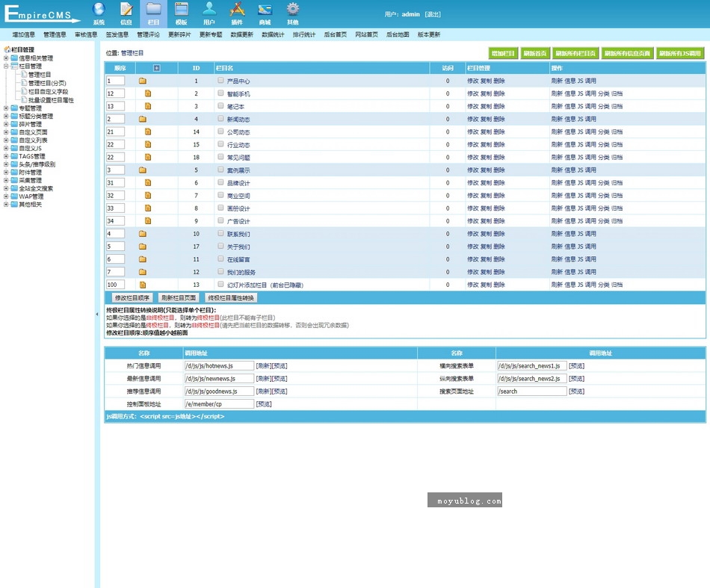Click the 退出 logout link
The image size is (710, 588).
433,14
